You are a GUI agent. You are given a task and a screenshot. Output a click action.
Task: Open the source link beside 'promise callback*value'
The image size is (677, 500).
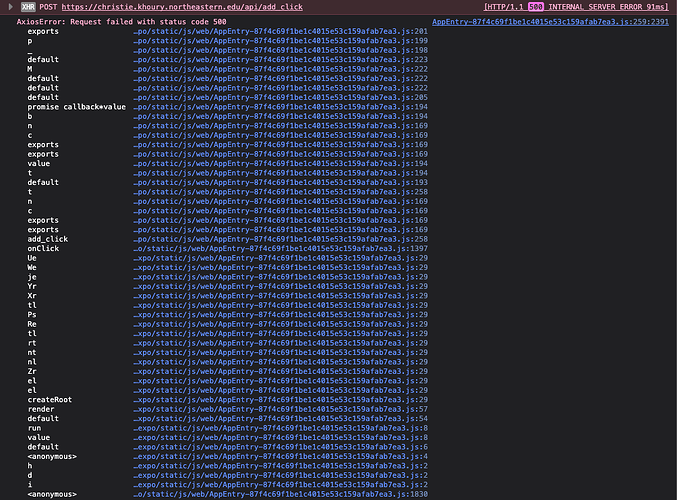click(281, 107)
